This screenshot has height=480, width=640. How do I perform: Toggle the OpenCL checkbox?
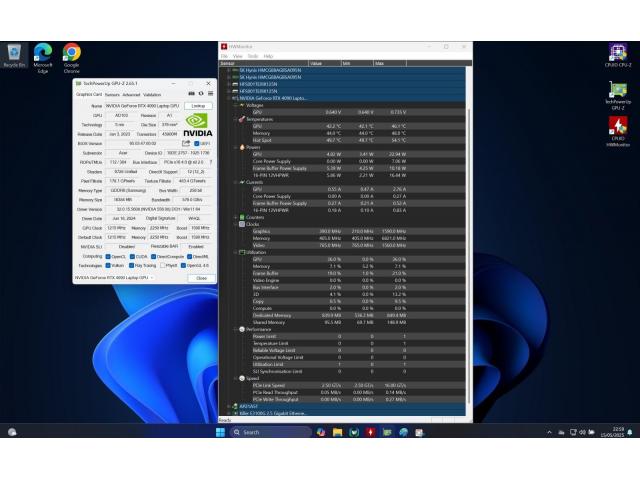coord(108,257)
